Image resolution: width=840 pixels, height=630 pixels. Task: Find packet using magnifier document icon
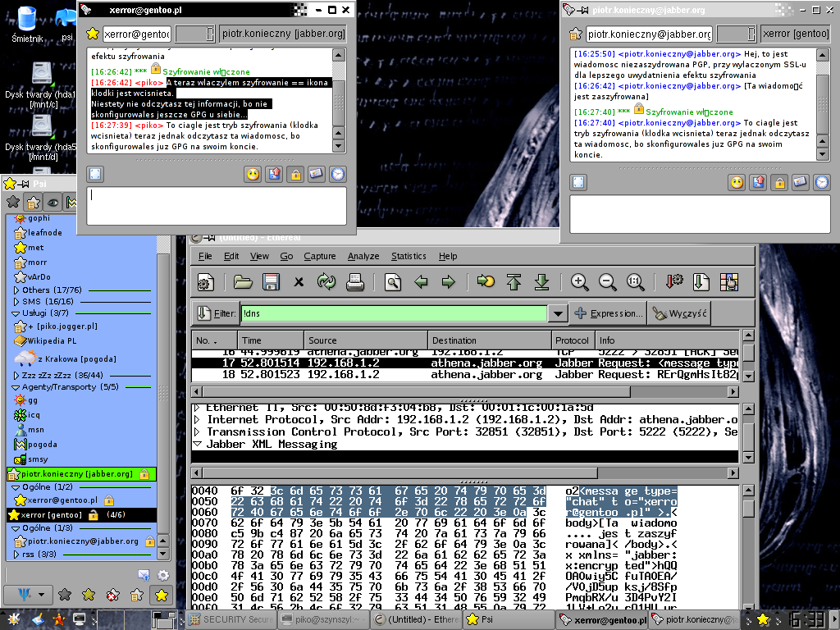pyautogui.click(x=393, y=282)
